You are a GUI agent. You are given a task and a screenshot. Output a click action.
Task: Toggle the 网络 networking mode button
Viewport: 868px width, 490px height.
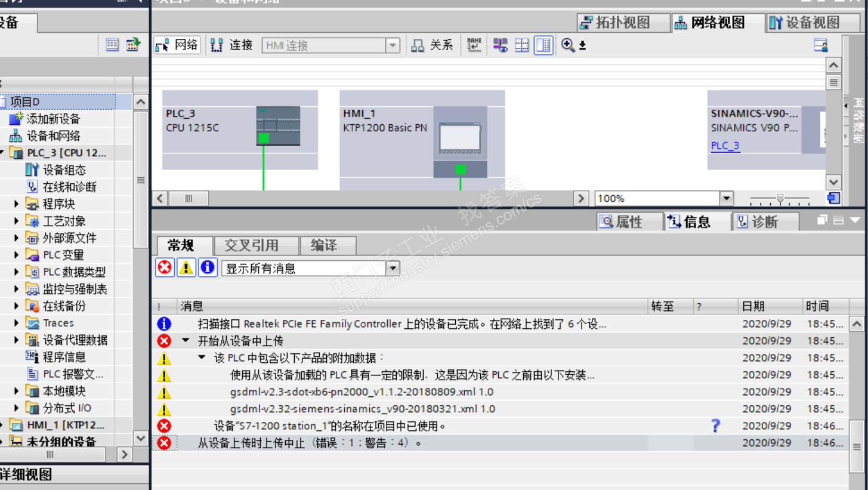click(177, 45)
